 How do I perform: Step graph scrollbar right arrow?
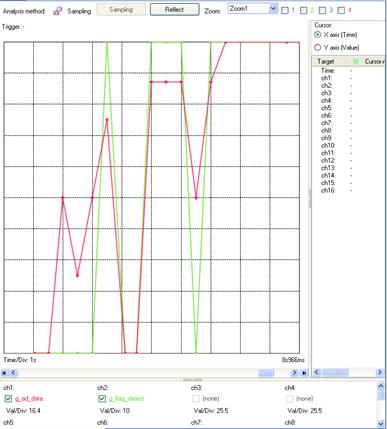(x=294, y=373)
